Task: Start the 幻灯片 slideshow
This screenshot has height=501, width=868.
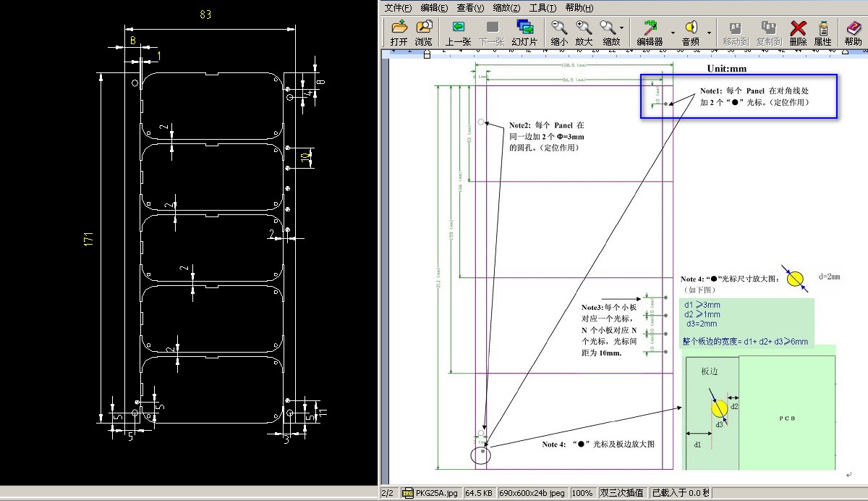Action: point(524,33)
